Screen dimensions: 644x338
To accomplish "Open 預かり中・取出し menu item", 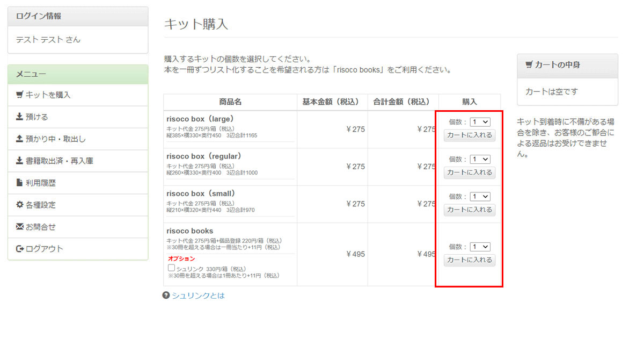I will [x=78, y=139].
